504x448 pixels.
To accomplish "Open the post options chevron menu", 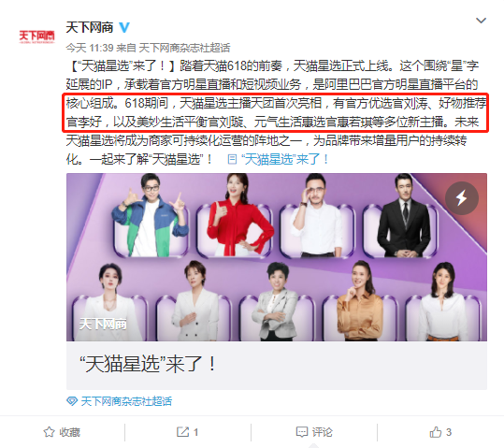I will coord(481,21).
